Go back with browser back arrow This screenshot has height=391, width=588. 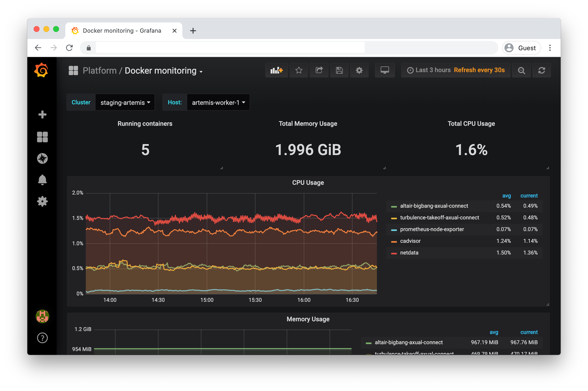[38, 48]
